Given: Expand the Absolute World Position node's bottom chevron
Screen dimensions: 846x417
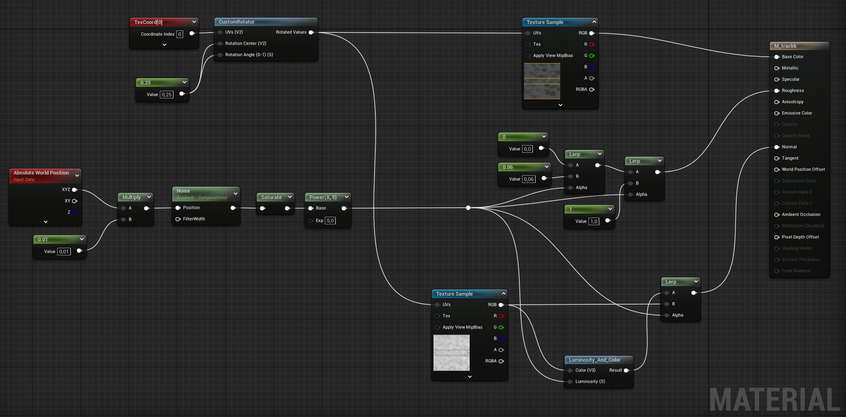Looking at the screenshot, I should pyautogui.click(x=45, y=221).
